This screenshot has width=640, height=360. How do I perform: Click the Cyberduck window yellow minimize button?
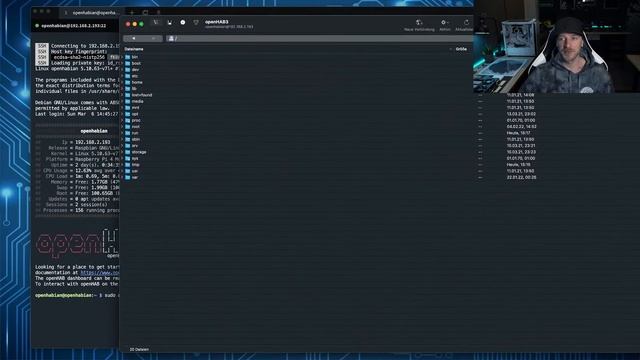pos(135,24)
